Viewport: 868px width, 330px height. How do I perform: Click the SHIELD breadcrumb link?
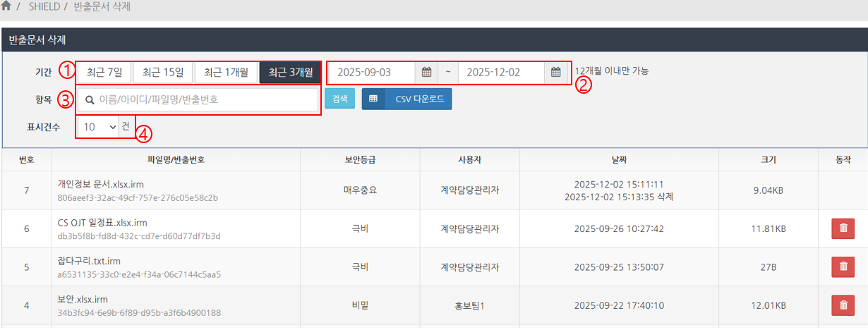pyautogui.click(x=44, y=6)
